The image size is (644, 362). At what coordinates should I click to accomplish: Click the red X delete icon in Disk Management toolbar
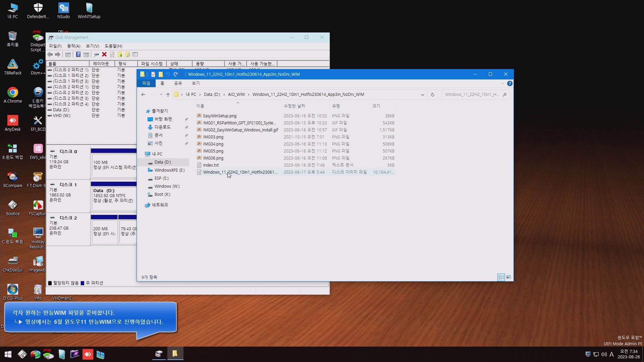[x=104, y=54]
